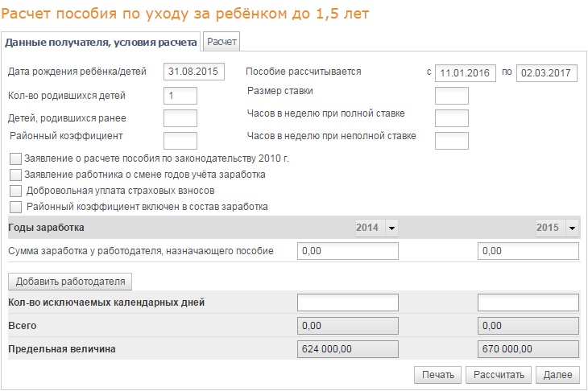Screen dimensions: 588x391
Task: Select the Районный коэффициент input field
Action: tap(180, 141)
